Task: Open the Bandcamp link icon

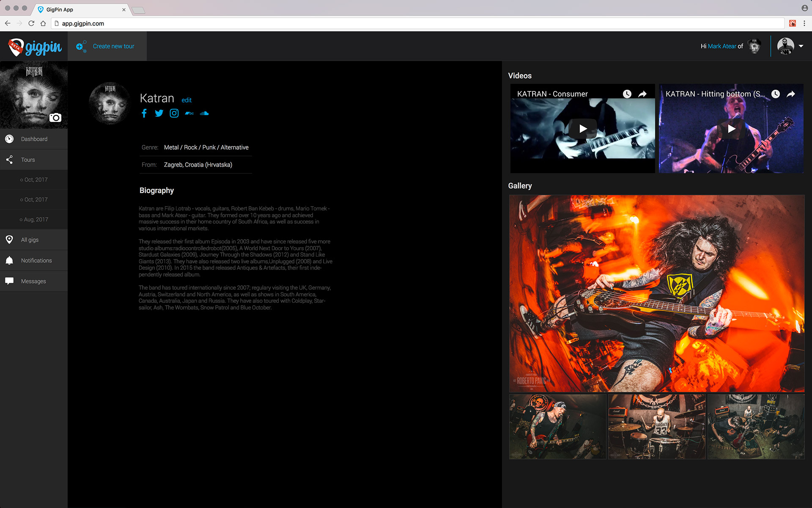Action: point(189,113)
